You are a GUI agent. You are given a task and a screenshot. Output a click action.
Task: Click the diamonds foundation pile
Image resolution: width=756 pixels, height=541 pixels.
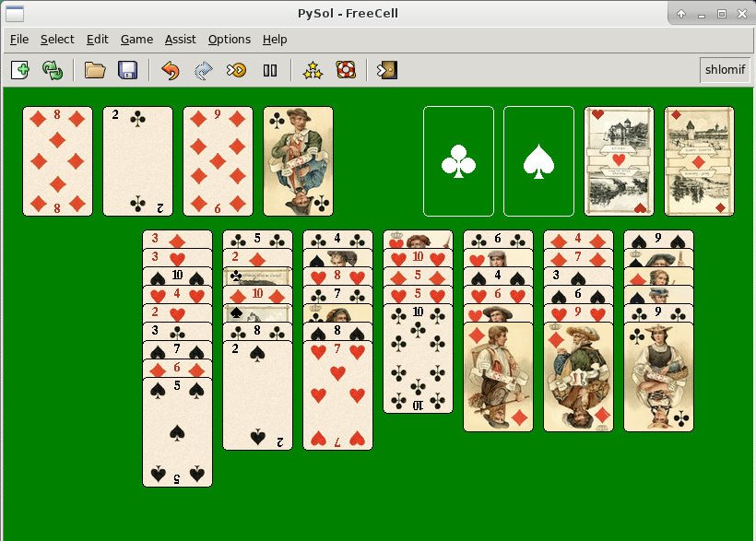(x=699, y=161)
